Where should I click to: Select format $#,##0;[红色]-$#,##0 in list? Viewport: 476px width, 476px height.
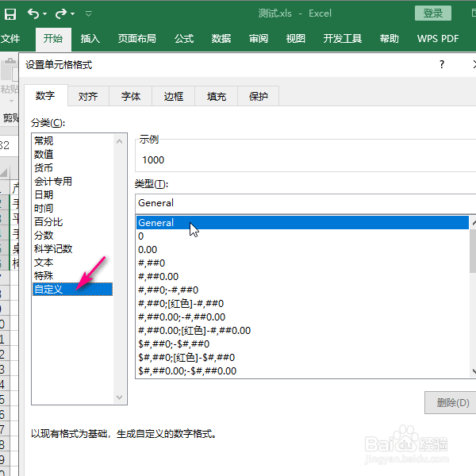(x=302, y=357)
